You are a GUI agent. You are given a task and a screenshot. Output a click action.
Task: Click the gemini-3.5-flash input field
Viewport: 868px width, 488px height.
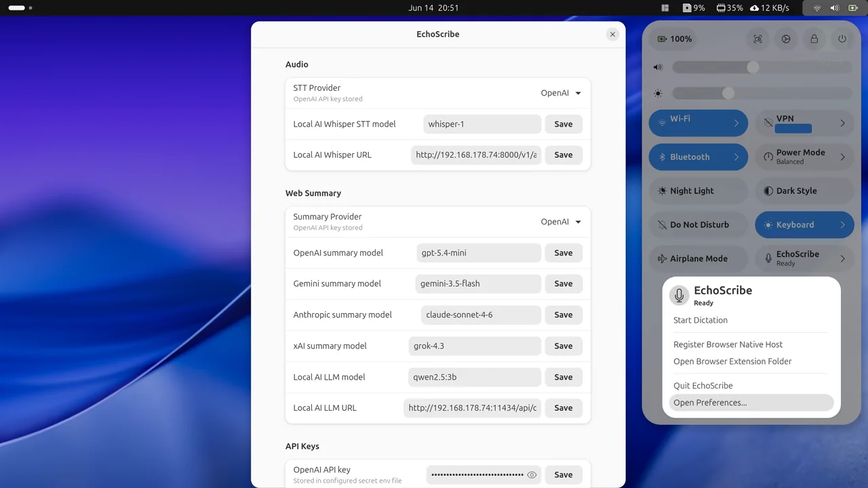tap(478, 283)
